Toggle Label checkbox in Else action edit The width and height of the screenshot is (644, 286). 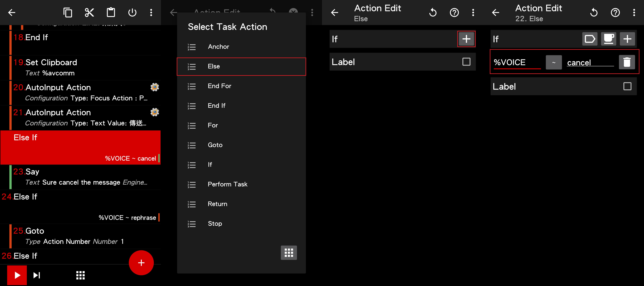[466, 62]
